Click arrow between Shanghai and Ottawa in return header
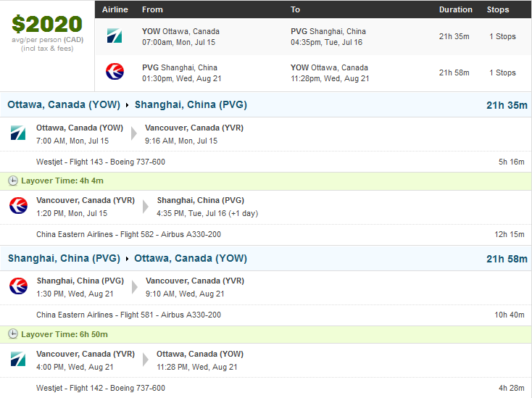 pos(128,259)
